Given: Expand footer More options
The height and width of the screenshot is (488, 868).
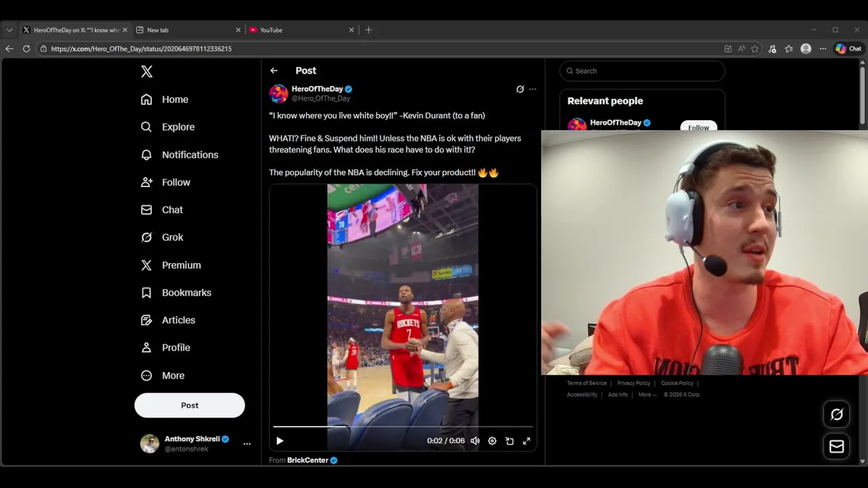Looking at the screenshot, I should 647,394.
